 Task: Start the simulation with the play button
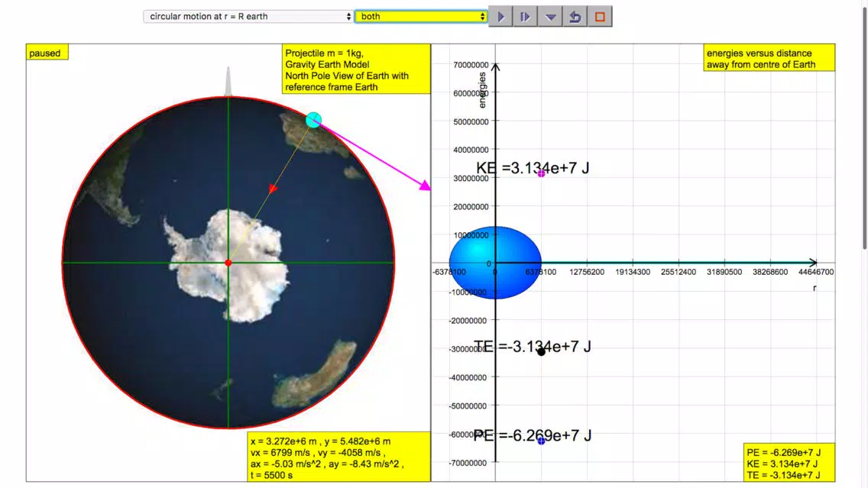click(x=501, y=17)
